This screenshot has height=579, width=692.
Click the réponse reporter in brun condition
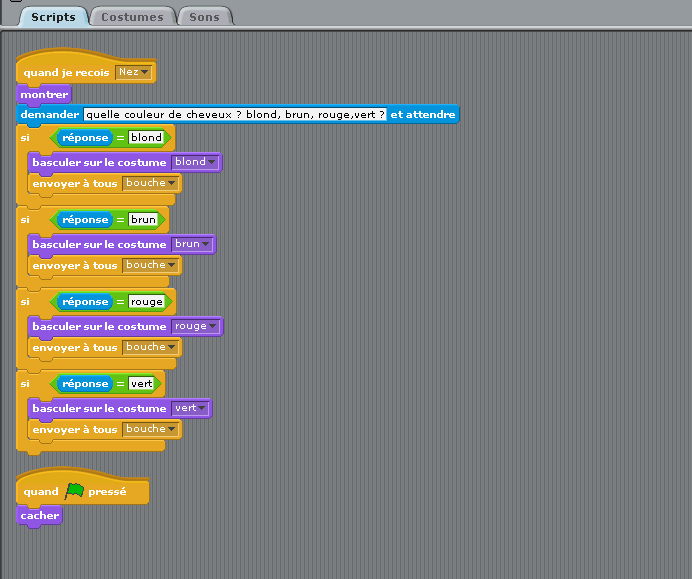(85, 220)
